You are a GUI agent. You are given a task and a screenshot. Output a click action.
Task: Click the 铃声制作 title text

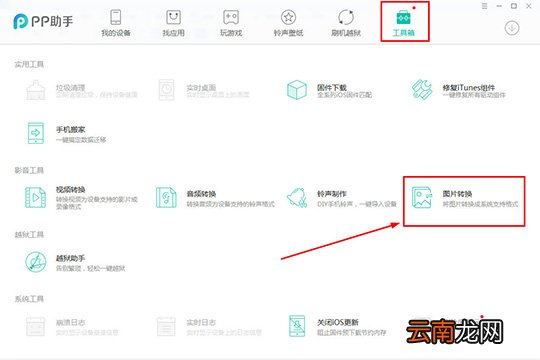point(332,194)
